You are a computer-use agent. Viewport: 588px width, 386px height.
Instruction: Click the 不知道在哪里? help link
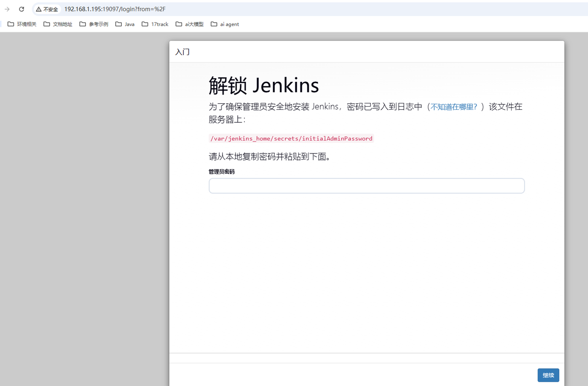pos(454,107)
